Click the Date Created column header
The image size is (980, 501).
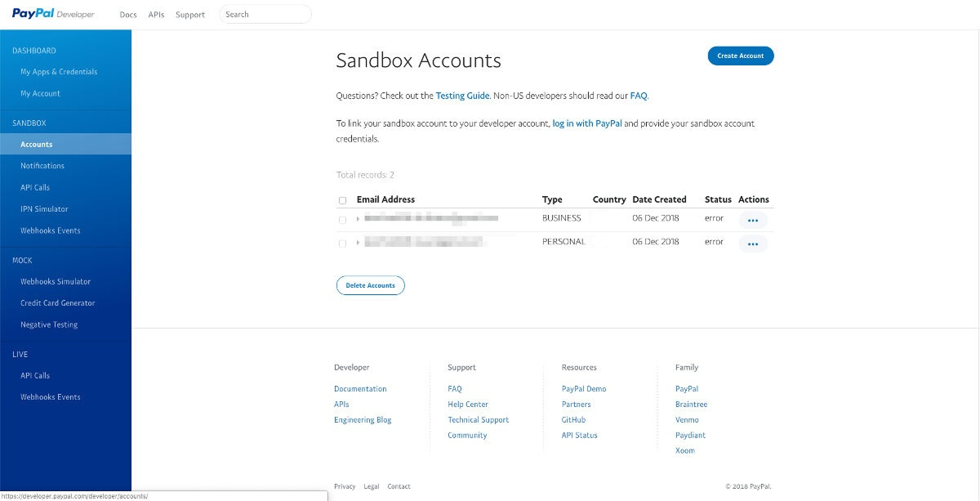[659, 199]
